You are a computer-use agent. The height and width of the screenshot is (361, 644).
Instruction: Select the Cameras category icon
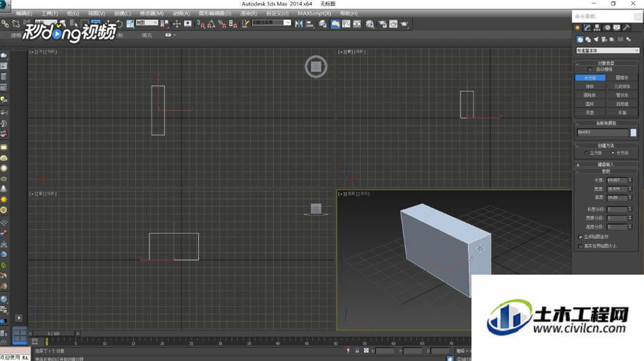click(604, 39)
